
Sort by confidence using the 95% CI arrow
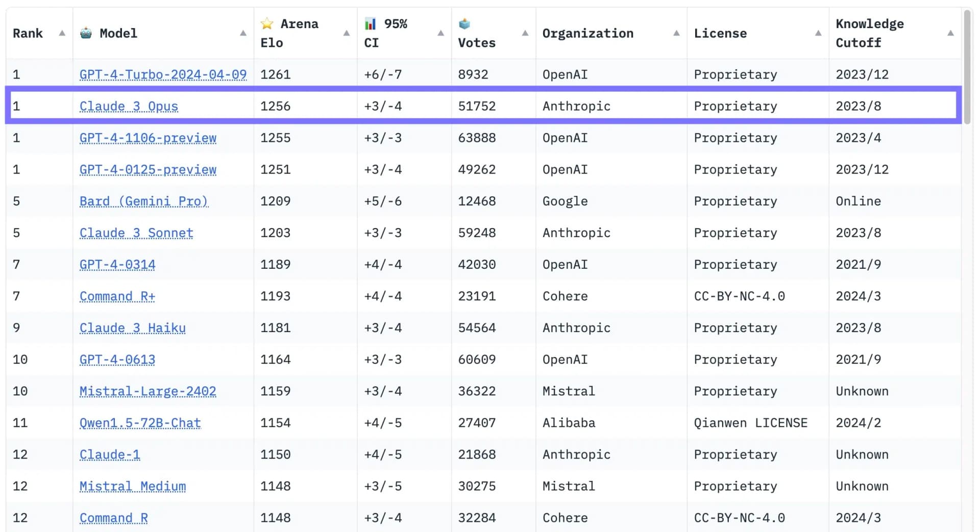(x=440, y=33)
